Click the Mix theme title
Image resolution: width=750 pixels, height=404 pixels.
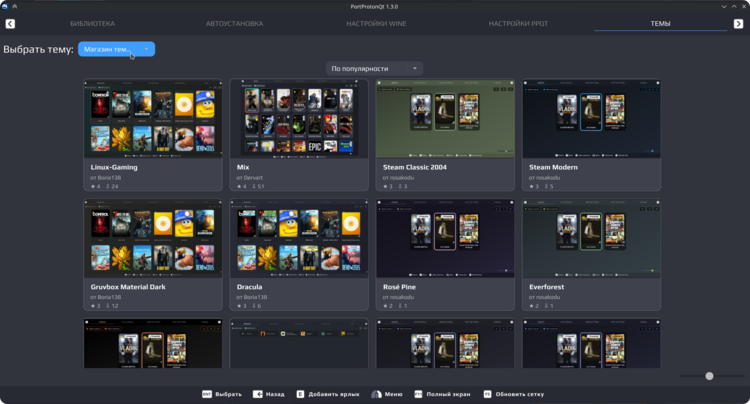[243, 167]
